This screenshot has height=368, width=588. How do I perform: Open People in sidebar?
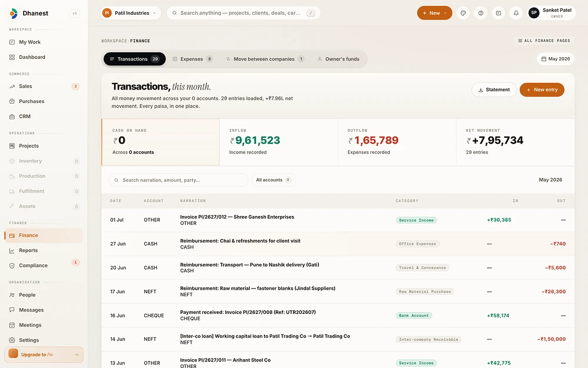[x=44, y=295]
